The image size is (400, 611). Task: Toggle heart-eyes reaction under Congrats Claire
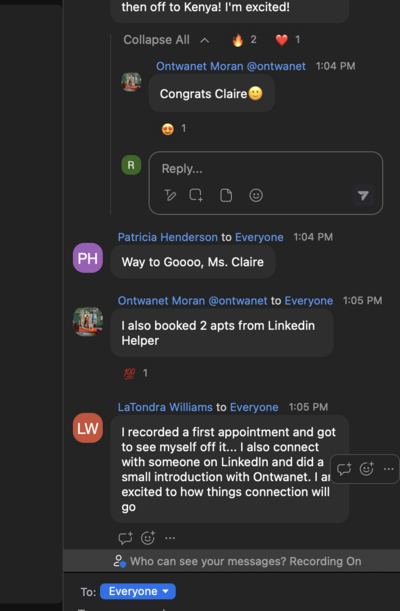point(174,129)
